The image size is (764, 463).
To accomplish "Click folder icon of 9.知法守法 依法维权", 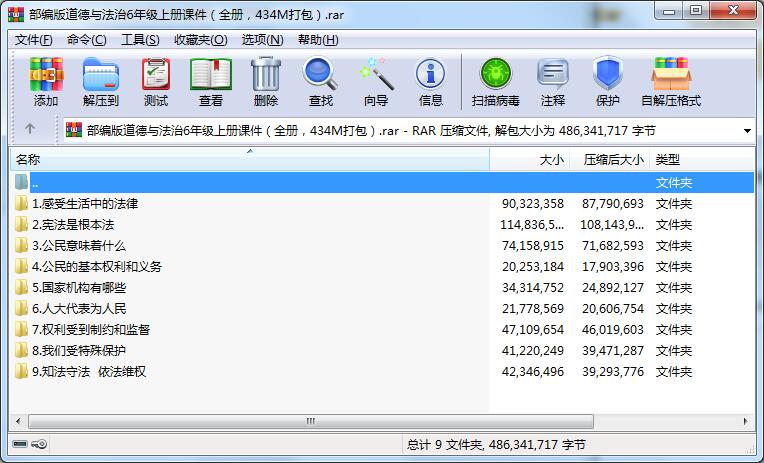I will click(21, 371).
